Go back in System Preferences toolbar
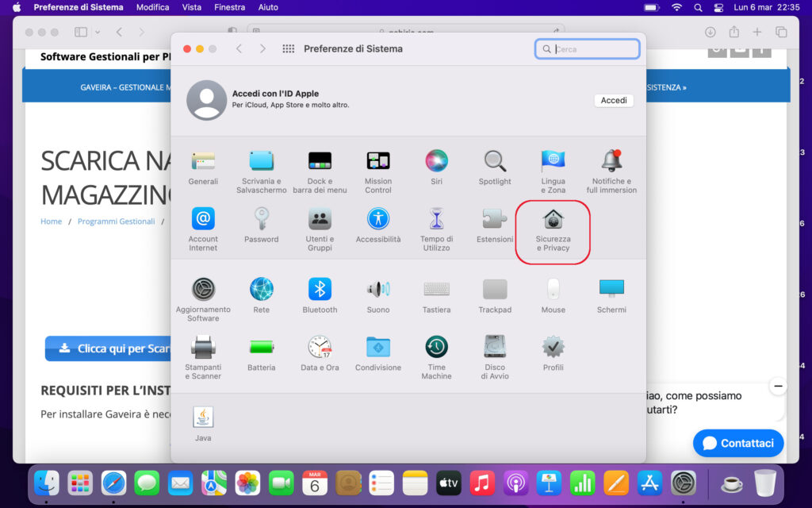 (x=239, y=48)
